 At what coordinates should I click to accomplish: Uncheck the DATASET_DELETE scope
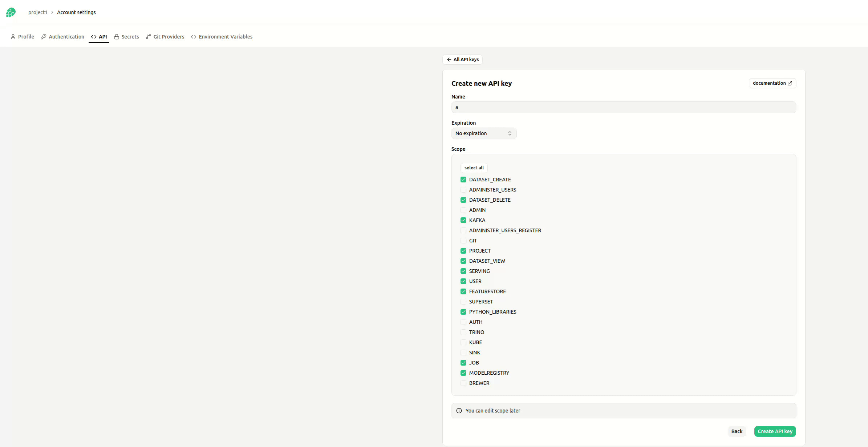(463, 200)
